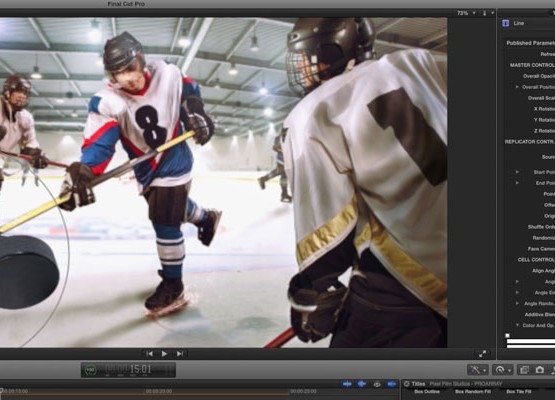The image size is (555, 400).
Task: Click the Shuffle Order parameter label
Action: 541,227
